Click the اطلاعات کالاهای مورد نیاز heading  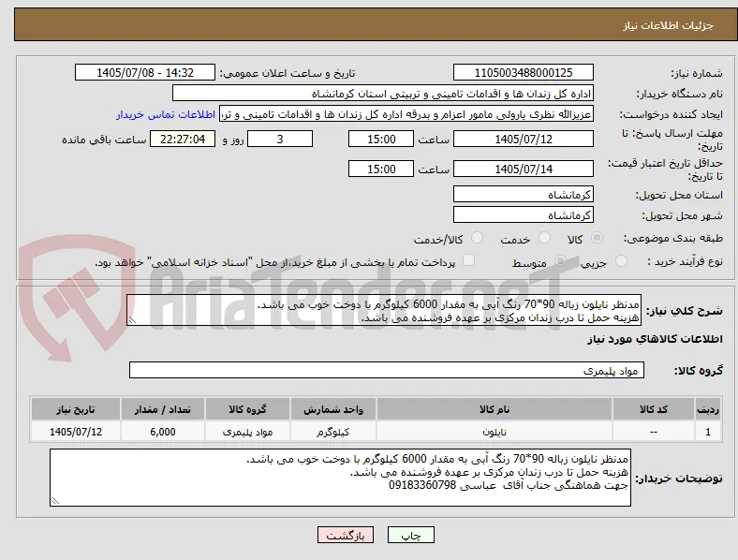pyautogui.click(x=655, y=339)
